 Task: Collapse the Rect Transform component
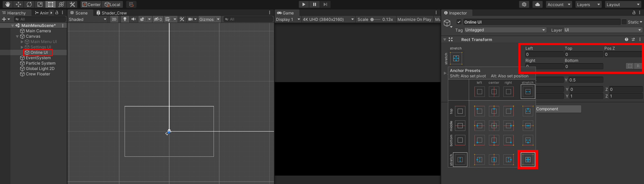coord(445,40)
